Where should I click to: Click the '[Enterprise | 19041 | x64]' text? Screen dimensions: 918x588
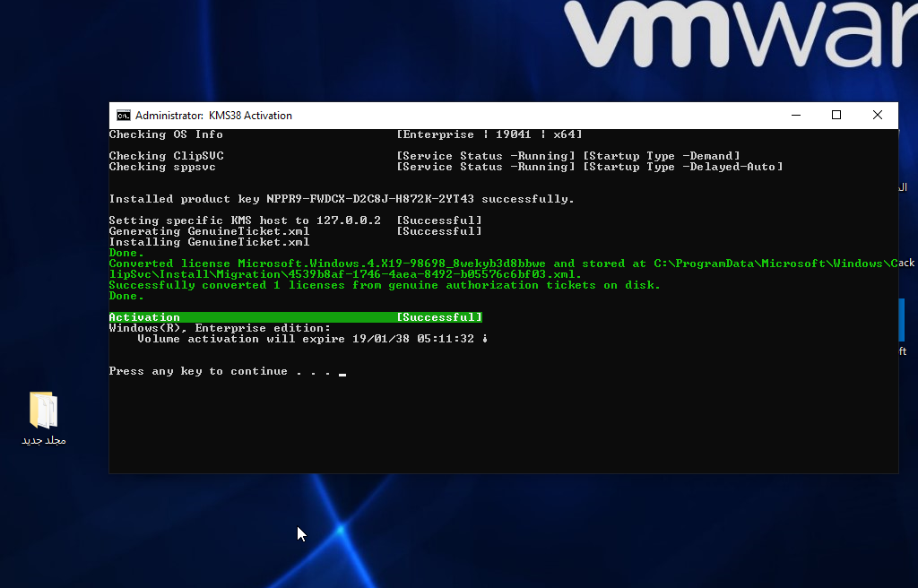[x=489, y=134]
